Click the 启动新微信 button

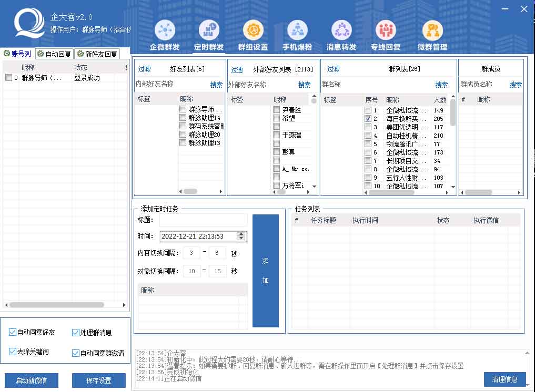[x=32, y=380]
